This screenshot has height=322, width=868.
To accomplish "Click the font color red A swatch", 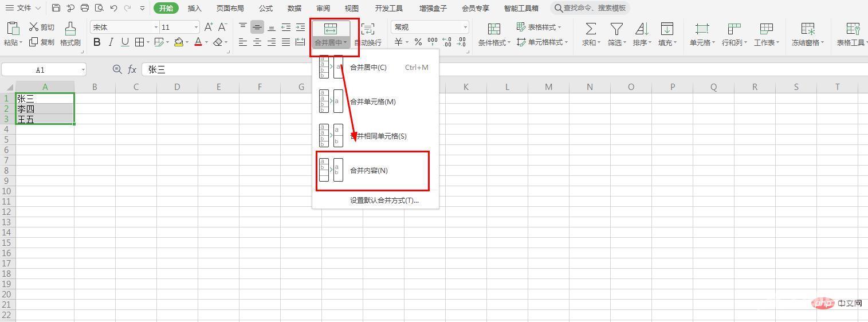I will pos(198,42).
